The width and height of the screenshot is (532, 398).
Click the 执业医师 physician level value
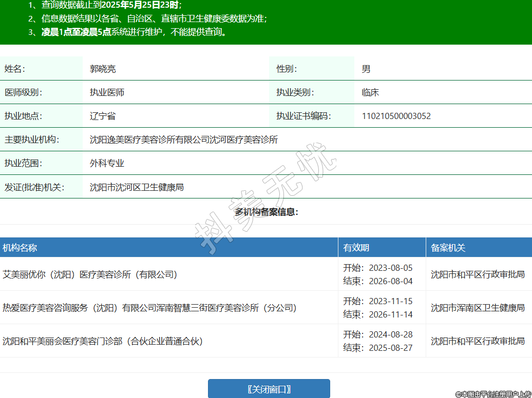[x=107, y=92]
